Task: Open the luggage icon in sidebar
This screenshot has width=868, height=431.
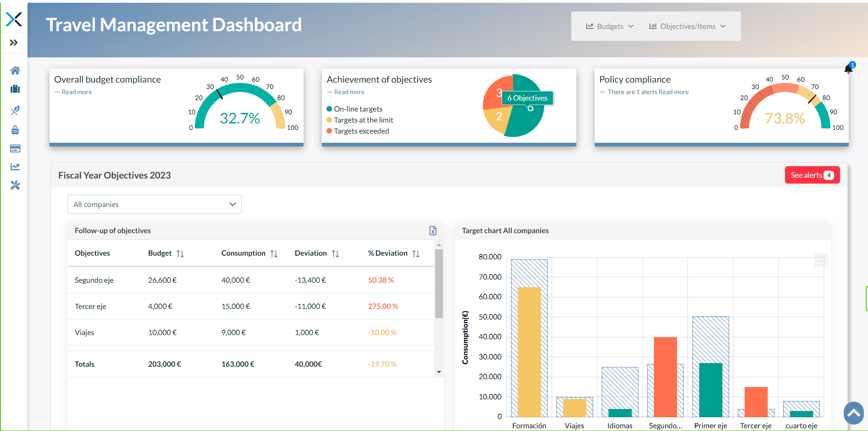Action: (x=15, y=130)
